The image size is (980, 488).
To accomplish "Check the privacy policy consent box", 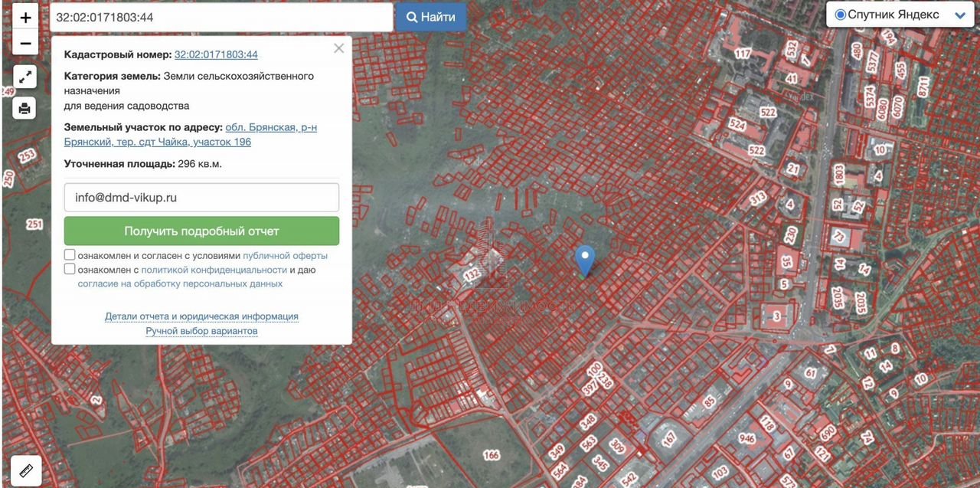I will 70,270.
